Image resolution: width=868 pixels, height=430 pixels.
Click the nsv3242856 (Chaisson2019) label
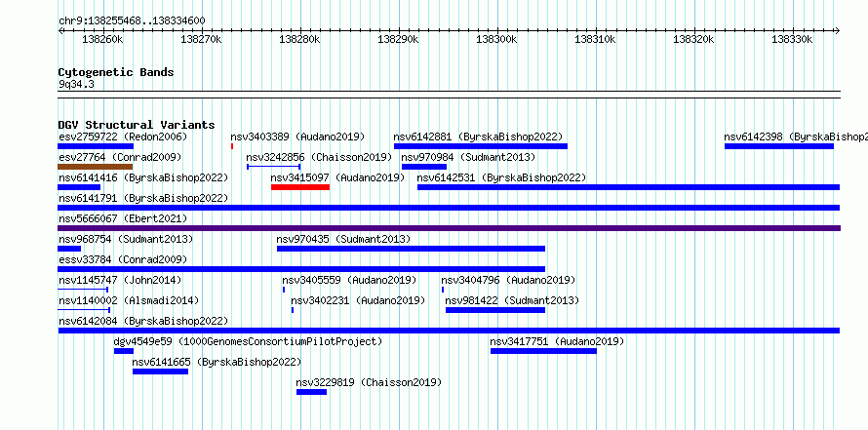coord(319,157)
